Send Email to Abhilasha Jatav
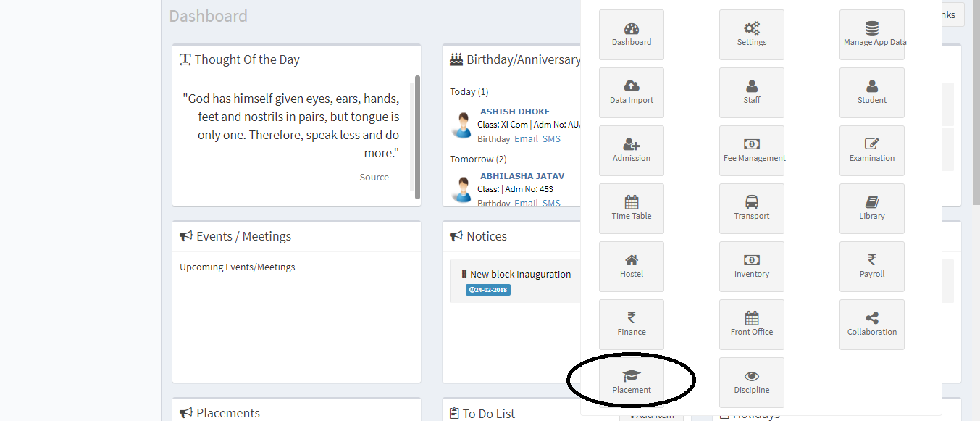The width and height of the screenshot is (980, 421). 526,203
